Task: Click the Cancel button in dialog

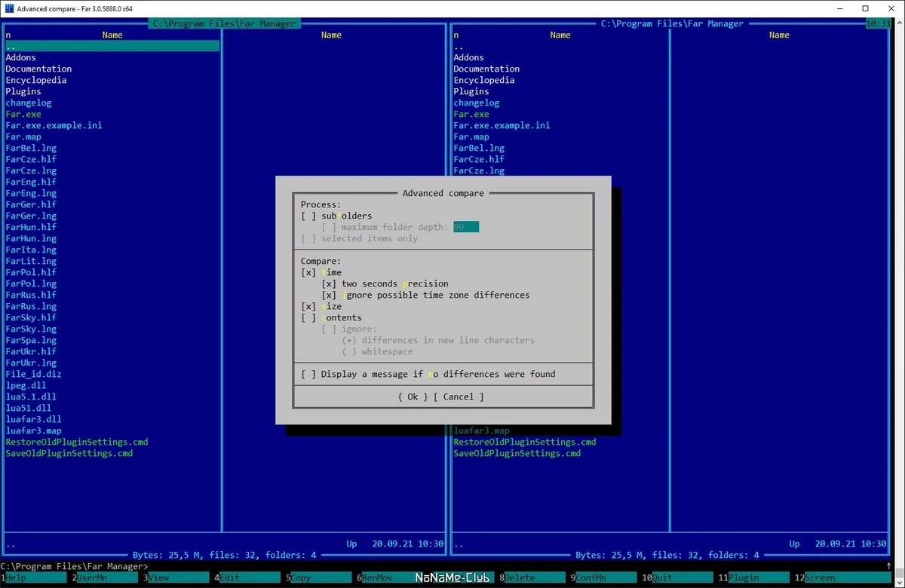Action: [x=459, y=397]
